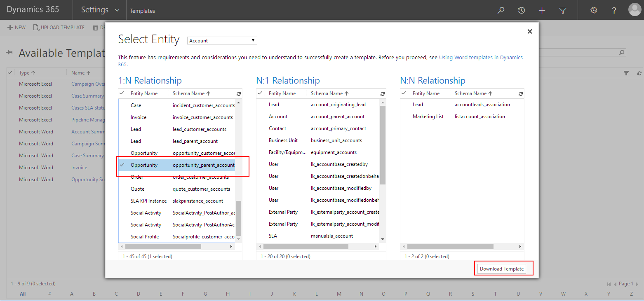Select the listaccount_association Marketing List row
The image size is (644, 301).
point(462,117)
